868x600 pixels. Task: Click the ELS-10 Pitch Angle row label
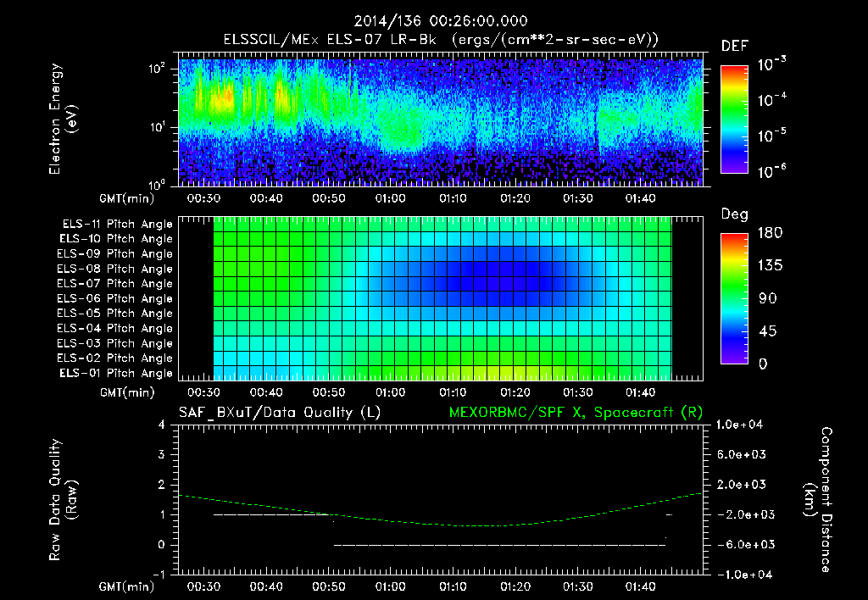tap(116, 239)
